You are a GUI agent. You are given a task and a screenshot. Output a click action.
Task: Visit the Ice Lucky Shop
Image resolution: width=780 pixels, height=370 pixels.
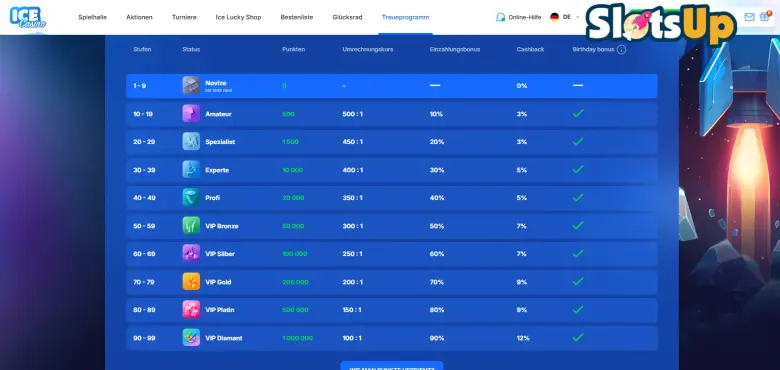click(x=238, y=17)
